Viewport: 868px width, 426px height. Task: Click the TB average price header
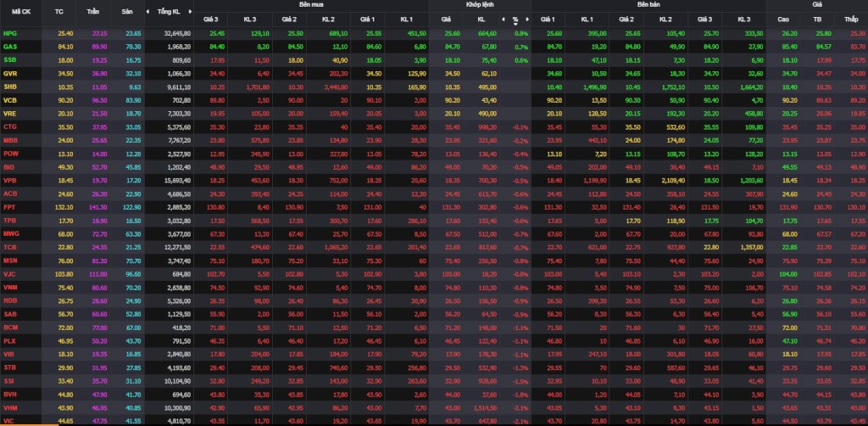(x=817, y=20)
